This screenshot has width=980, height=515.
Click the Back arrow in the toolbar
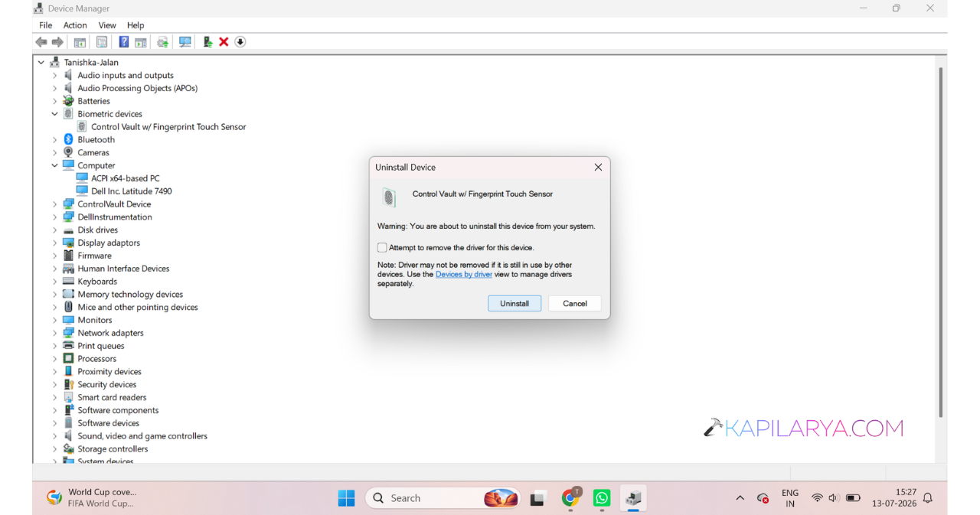tap(41, 42)
